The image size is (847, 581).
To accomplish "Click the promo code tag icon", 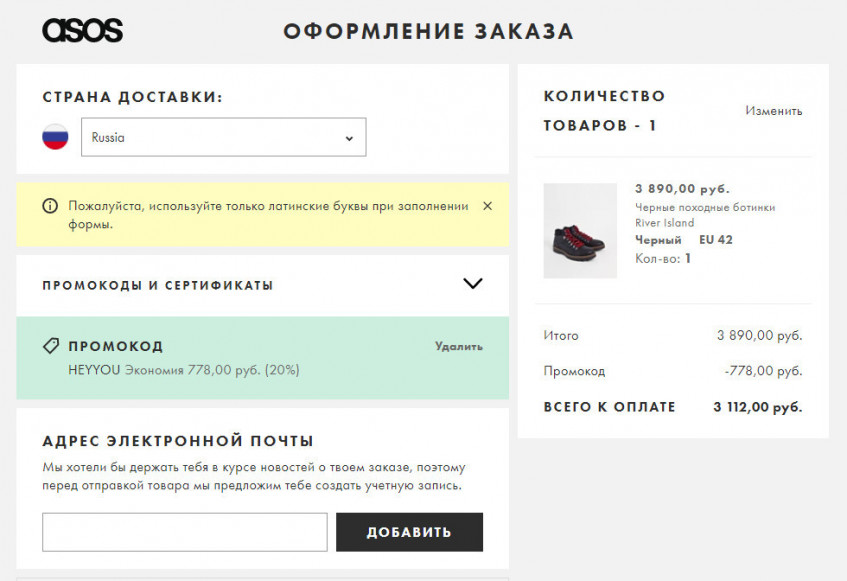I will tap(51, 346).
